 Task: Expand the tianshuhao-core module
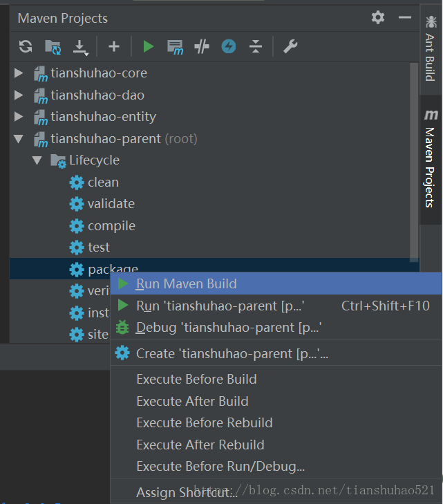pyautogui.click(x=19, y=73)
